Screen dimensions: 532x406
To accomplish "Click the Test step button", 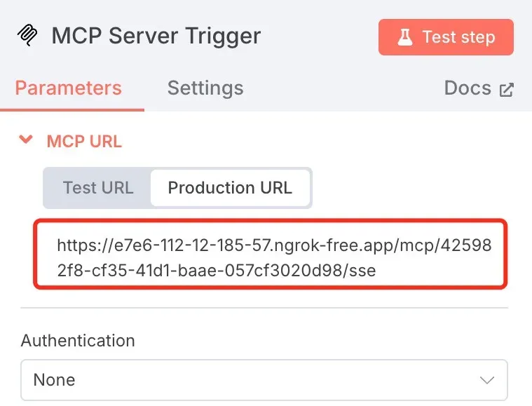I will (446, 37).
